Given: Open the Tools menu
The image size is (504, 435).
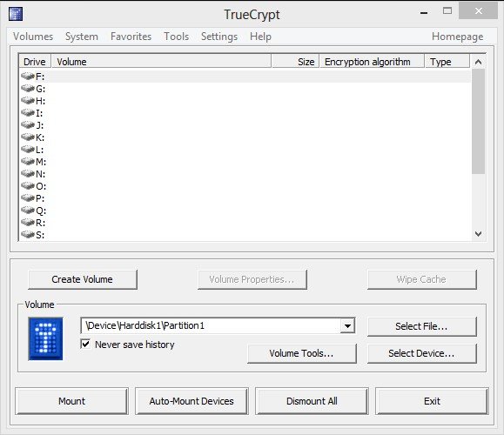Looking at the screenshot, I should coord(177,37).
